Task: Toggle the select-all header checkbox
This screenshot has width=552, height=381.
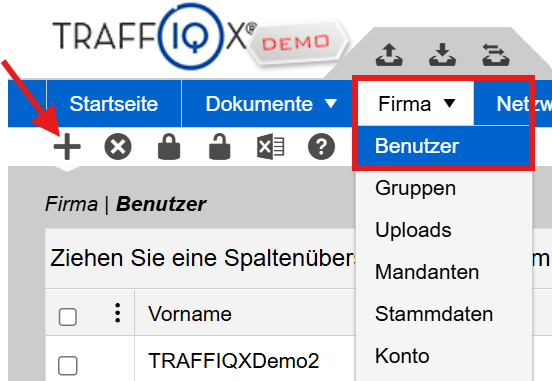Action: click(68, 317)
